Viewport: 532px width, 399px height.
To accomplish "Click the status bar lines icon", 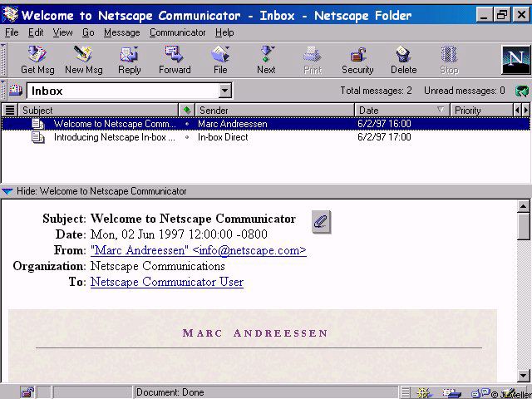I will tap(406, 393).
